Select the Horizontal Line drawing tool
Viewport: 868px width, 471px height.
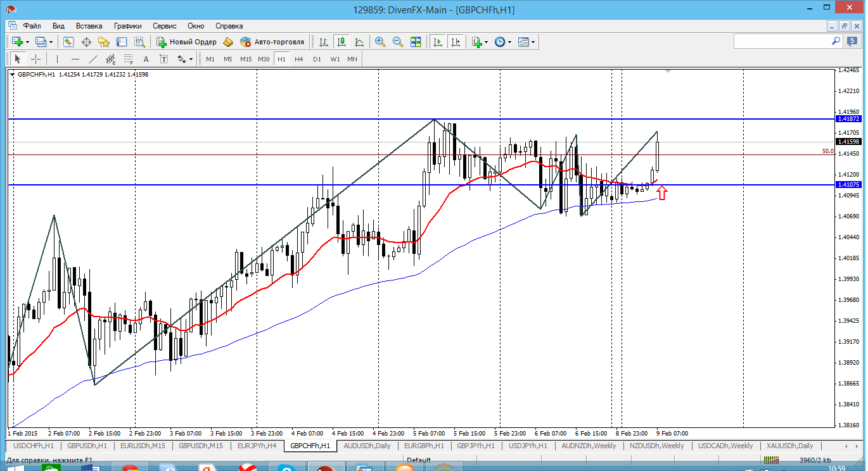(75, 59)
